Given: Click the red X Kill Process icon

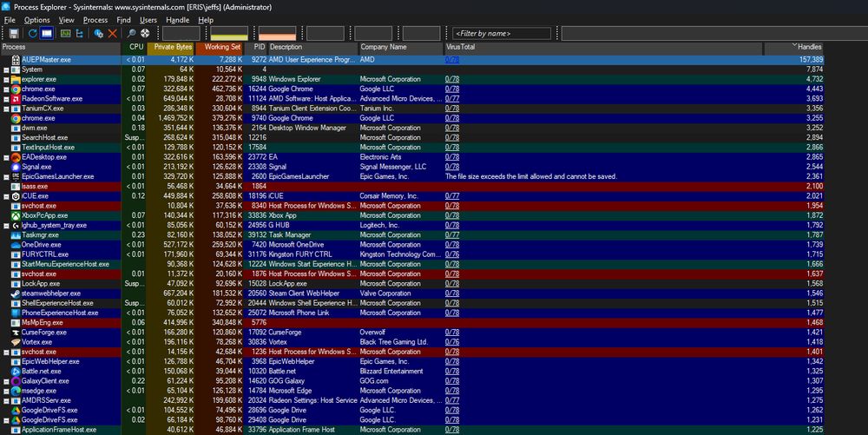Looking at the screenshot, I should click(112, 34).
